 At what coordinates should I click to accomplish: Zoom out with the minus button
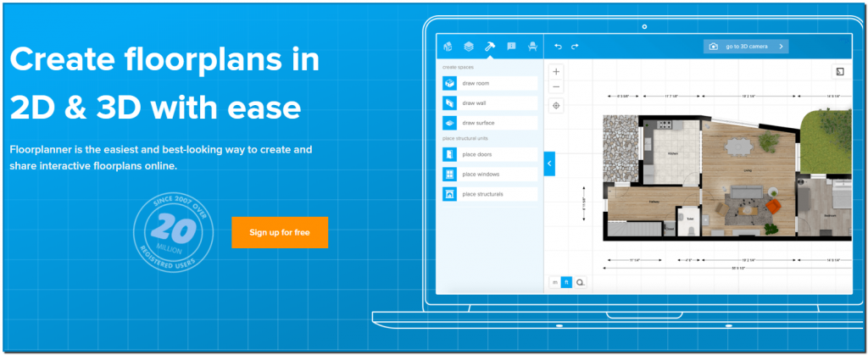(x=556, y=86)
